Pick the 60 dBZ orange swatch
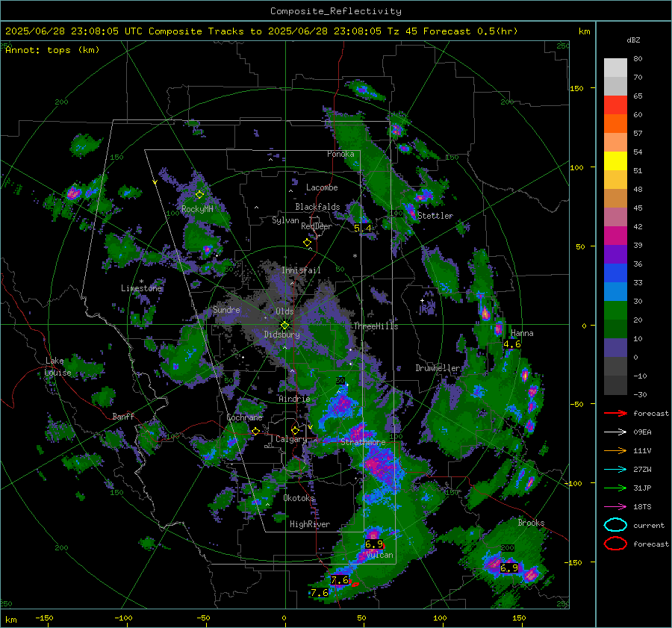This screenshot has height=628, width=672. tap(615, 123)
